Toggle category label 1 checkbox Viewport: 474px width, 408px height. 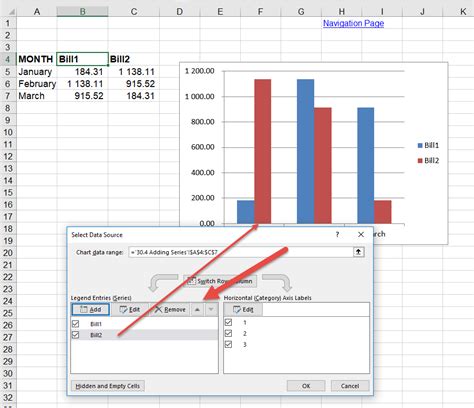[228, 322]
